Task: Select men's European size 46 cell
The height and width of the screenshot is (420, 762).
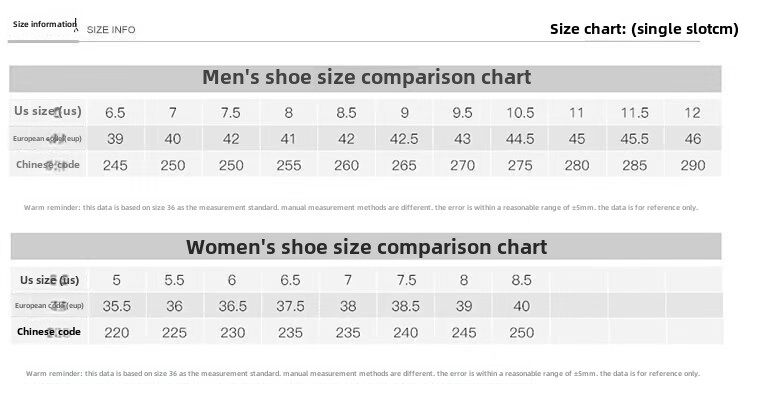Action: pos(692,138)
